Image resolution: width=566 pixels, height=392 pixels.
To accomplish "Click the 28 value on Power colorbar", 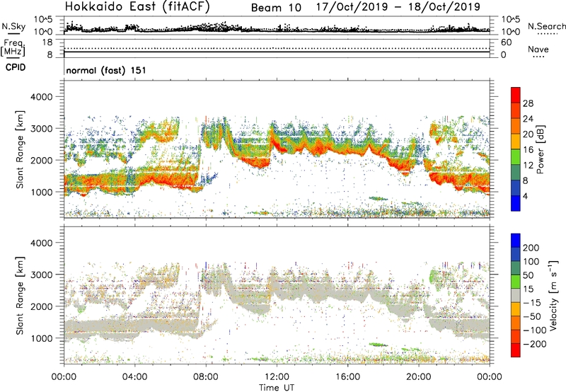I will tap(528, 103).
